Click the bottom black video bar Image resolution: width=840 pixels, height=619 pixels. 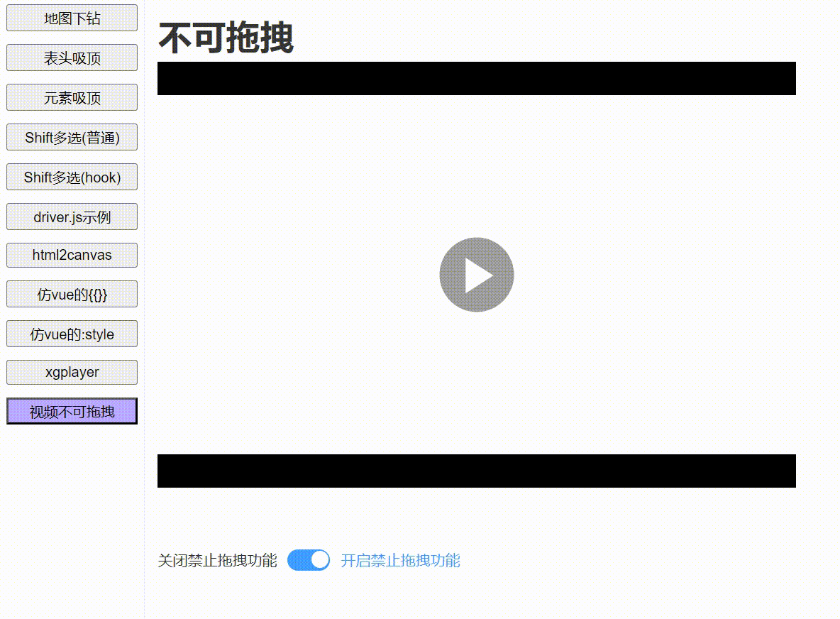(x=477, y=470)
